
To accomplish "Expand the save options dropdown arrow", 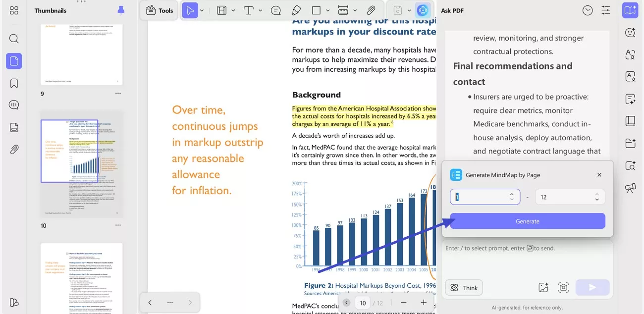I will [409, 10].
